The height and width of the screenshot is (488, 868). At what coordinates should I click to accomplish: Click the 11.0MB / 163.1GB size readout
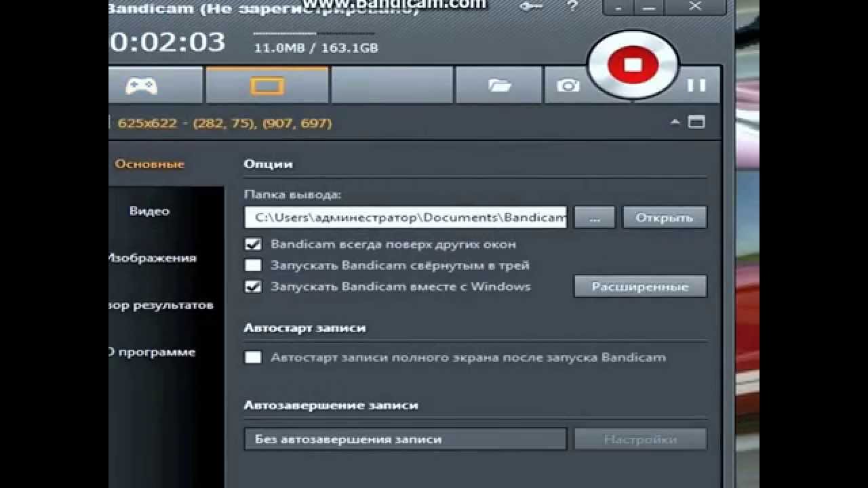316,48
